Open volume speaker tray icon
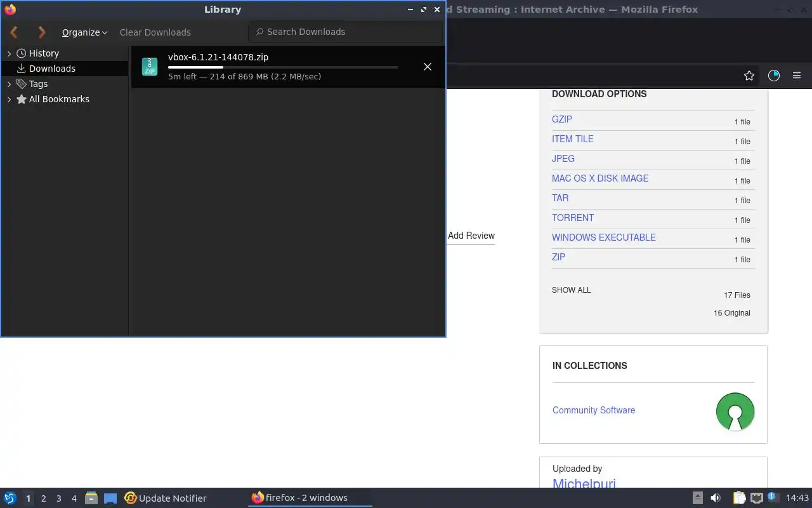The height and width of the screenshot is (508, 812). (716, 498)
